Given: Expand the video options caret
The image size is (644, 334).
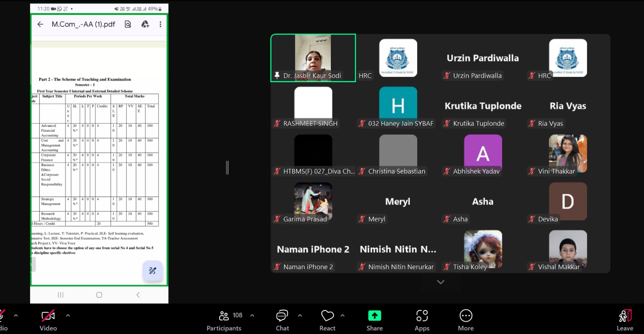Looking at the screenshot, I should 68,315.
